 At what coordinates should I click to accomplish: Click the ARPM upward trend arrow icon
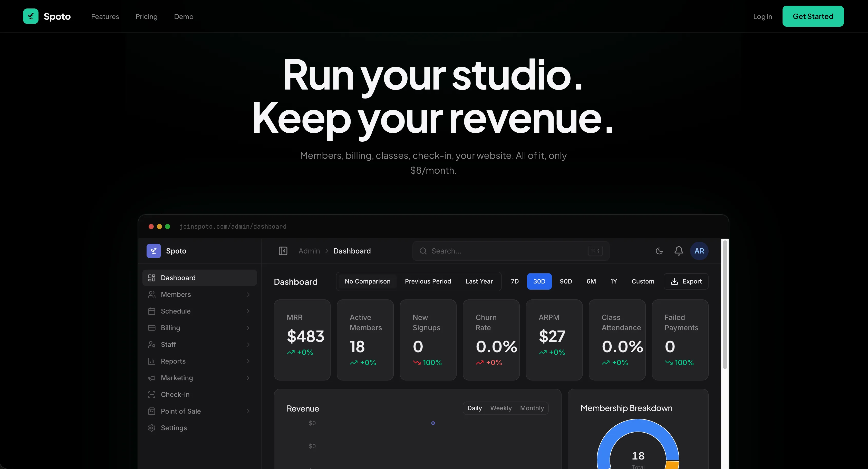pos(543,353)
